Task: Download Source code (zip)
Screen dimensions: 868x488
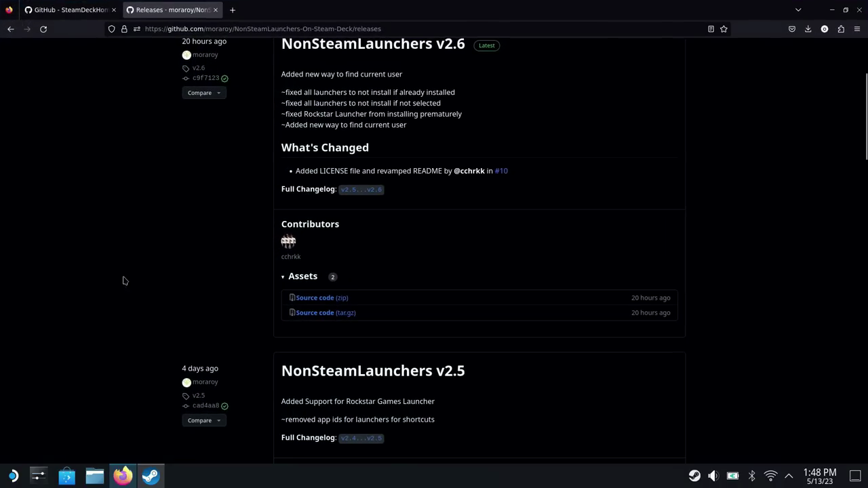Action: 321,298
